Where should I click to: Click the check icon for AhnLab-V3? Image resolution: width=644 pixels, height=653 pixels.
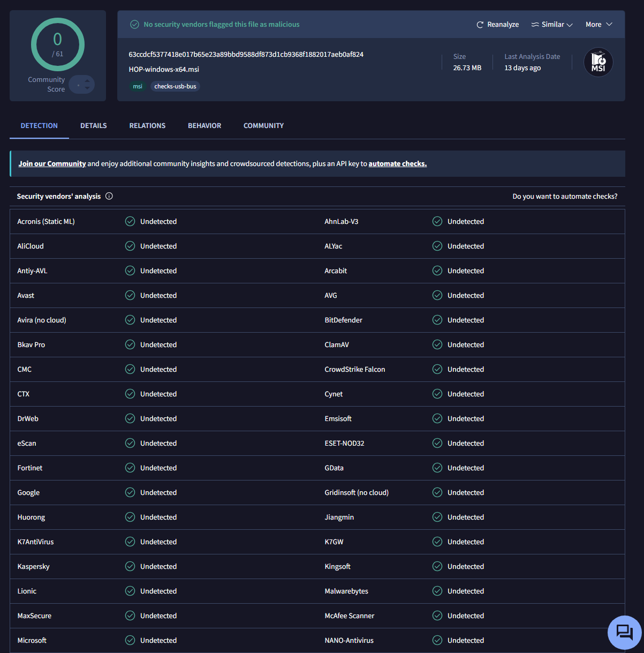tap(437, 221)
